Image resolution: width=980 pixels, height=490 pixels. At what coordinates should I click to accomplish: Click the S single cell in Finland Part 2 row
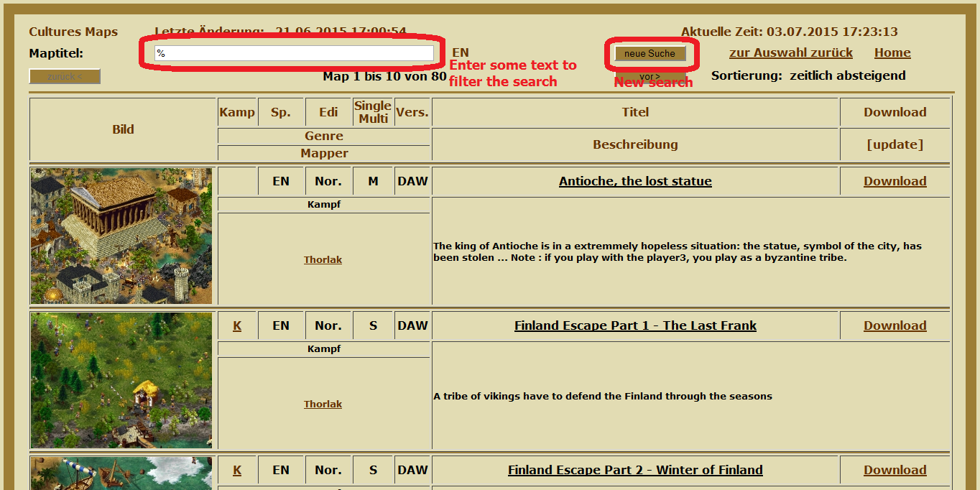pyautogui.click(x=373, y=470)
